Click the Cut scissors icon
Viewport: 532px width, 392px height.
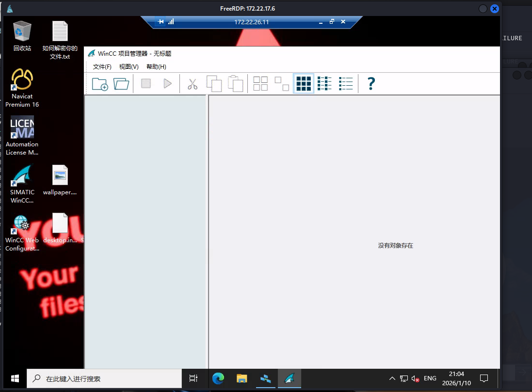193,84
